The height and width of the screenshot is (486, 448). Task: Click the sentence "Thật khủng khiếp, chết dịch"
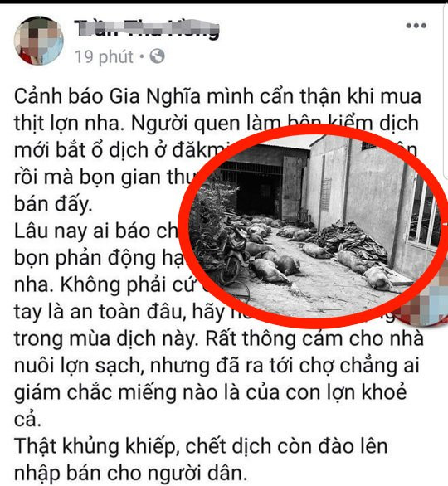point(201,446)
